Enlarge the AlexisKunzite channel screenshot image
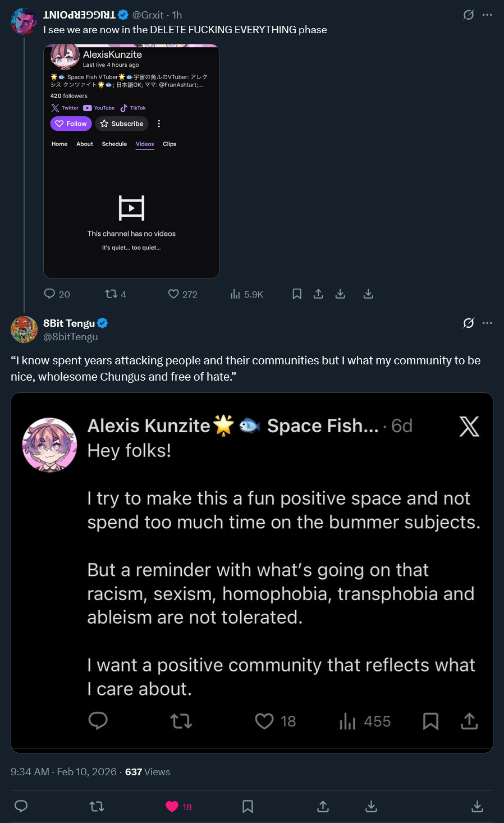The width and height of the screenshot is (504, 823). (131, 162)
